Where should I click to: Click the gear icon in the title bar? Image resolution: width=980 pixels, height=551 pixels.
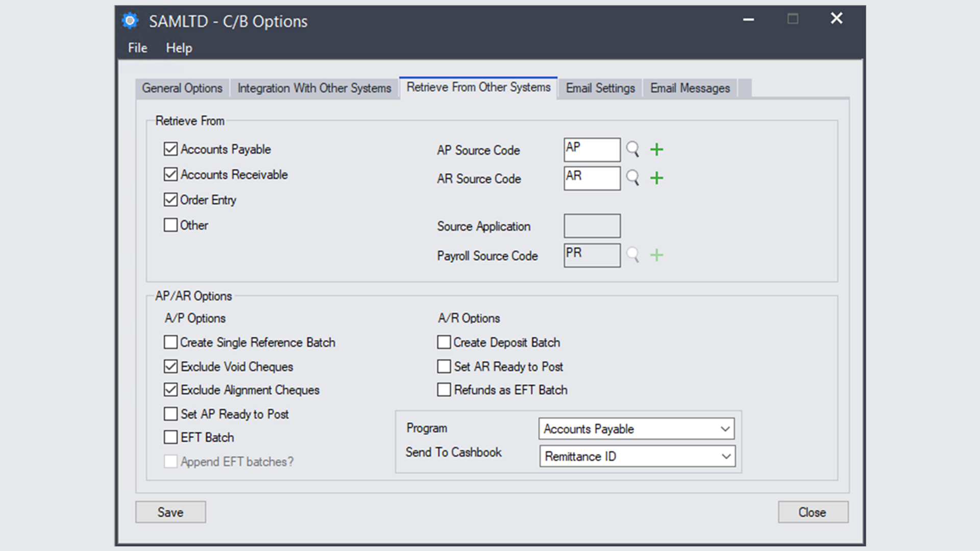pyautogui.click(x=131, y=20)
